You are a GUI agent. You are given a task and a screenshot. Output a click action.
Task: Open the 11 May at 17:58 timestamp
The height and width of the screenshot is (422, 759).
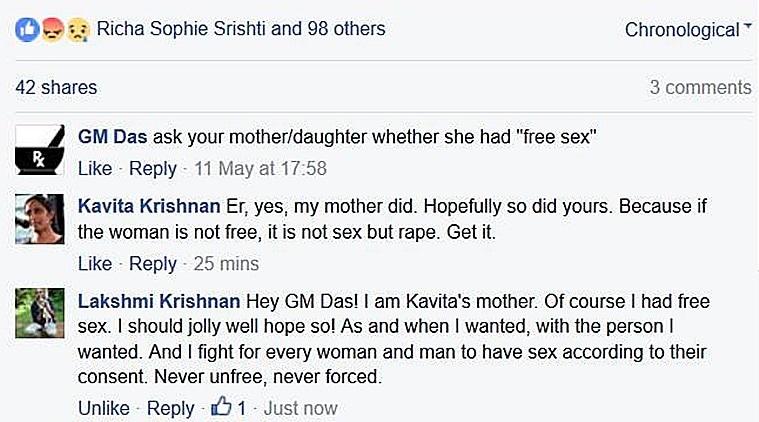(x=260, y=168)
